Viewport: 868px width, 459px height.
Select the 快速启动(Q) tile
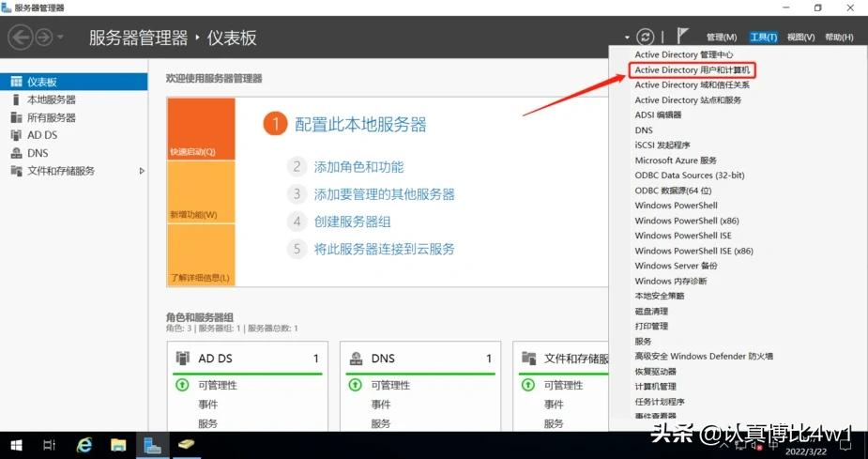point(201,129)
